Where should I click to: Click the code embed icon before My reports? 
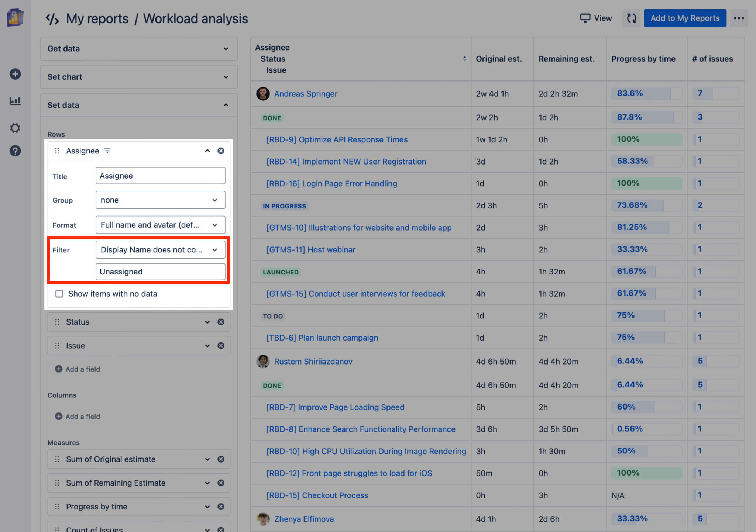[52, 18]
